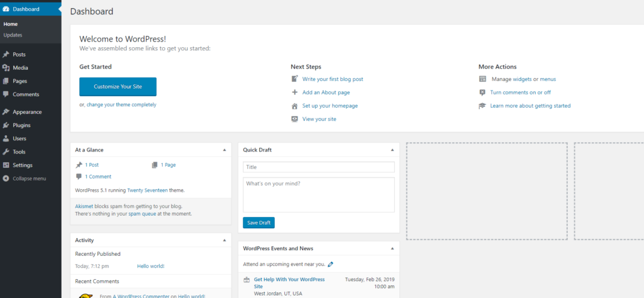This screenshot has height=298, width=644.
Task: Click the house icon beside Set up homepage
Action: click(x=294, y=106)
